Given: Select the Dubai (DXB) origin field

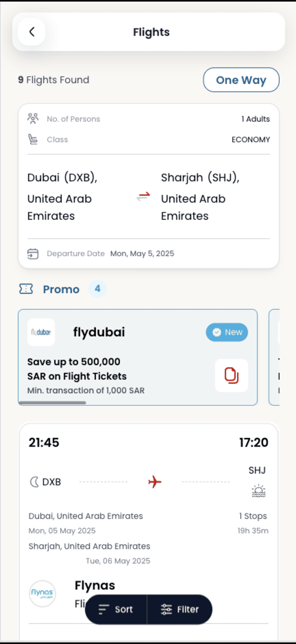Looking at the screenshot, I should (62, 196).
